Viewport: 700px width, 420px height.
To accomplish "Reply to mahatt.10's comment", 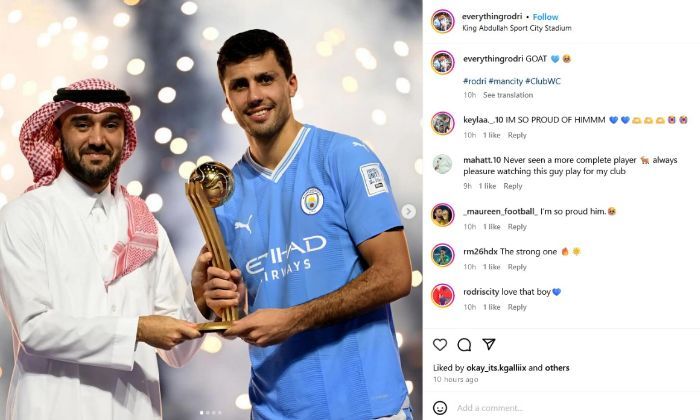I will coord(512,186).
